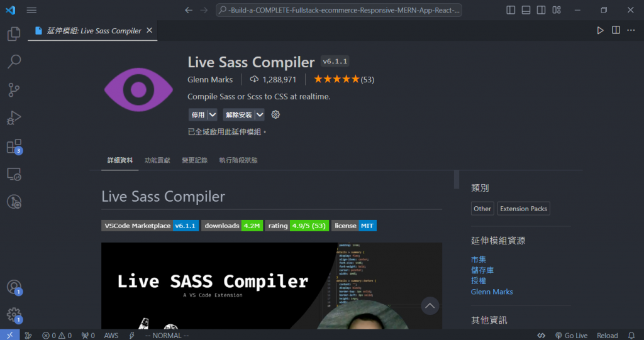Click the 解除安裝 uninstall button

238,115
